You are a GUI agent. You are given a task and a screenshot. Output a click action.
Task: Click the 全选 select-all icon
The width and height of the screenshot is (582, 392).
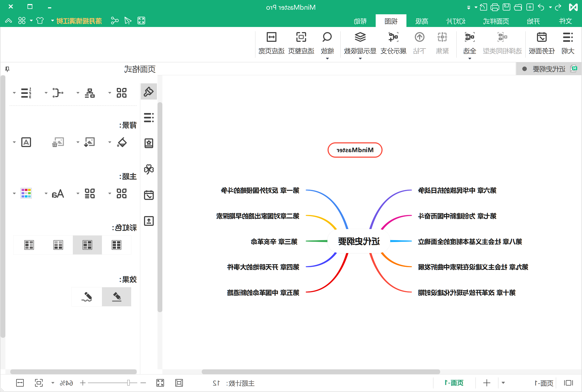click(470, 37)
